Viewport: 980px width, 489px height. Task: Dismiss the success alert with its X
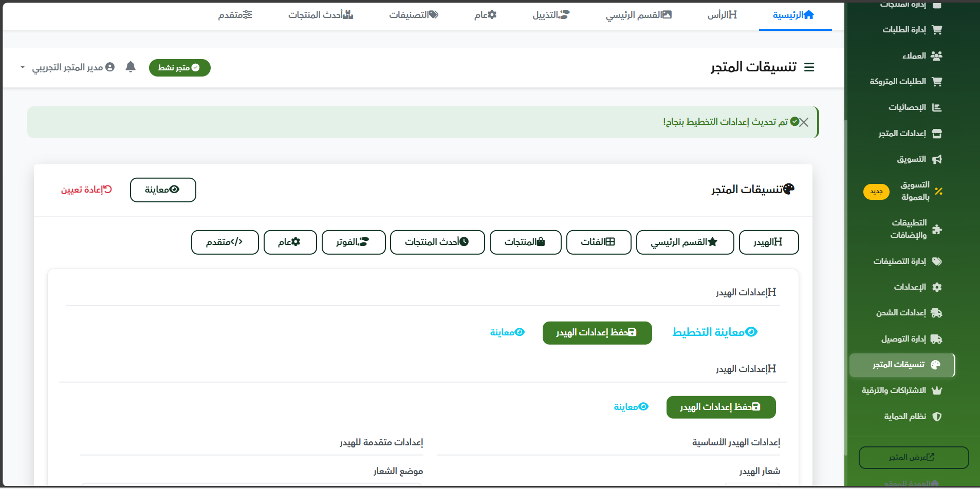(x=805, y=122)
